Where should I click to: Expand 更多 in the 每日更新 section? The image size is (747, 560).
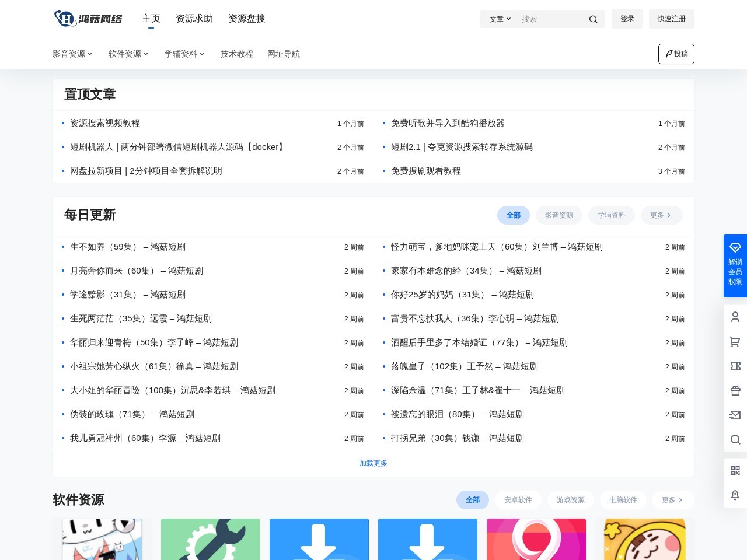661,215
